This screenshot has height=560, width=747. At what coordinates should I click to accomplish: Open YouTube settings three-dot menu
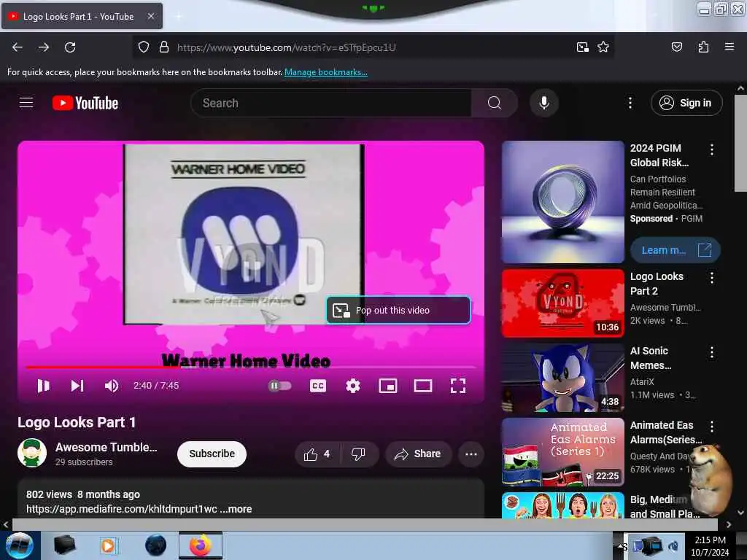[x=630, y=103]
